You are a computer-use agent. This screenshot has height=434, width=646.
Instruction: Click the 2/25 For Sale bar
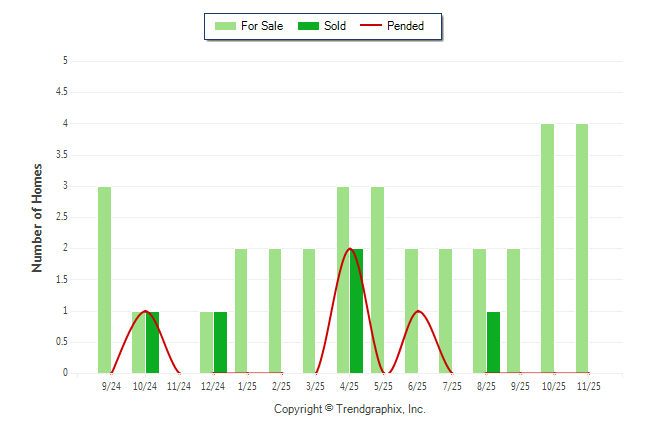click(275, 311)
